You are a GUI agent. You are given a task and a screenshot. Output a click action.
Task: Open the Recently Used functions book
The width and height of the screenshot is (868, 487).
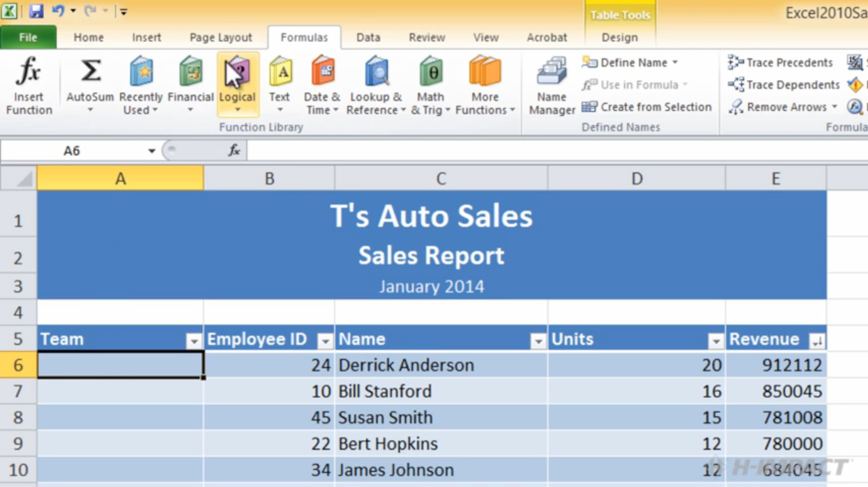click(141, 71)
